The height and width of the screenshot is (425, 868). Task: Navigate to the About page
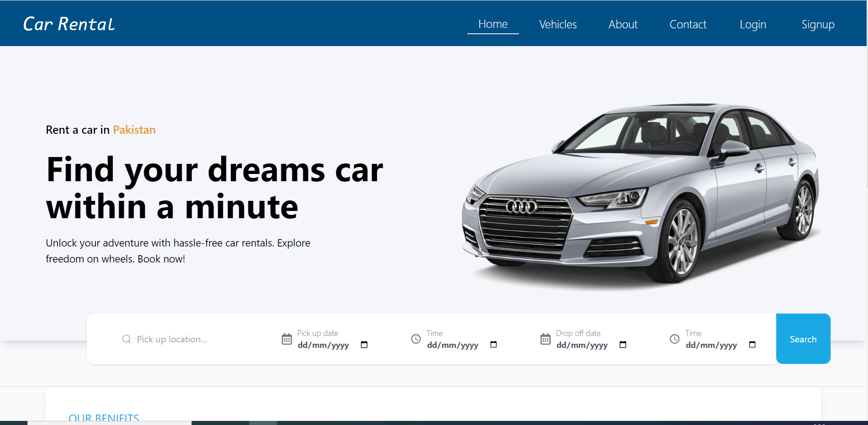[623, 25]
